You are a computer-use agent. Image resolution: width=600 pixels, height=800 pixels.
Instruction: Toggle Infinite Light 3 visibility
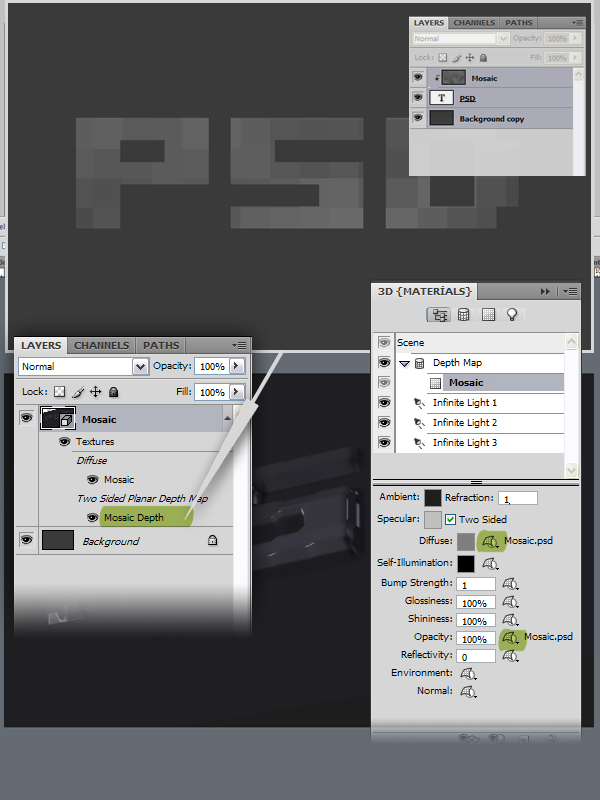point(384,442)
